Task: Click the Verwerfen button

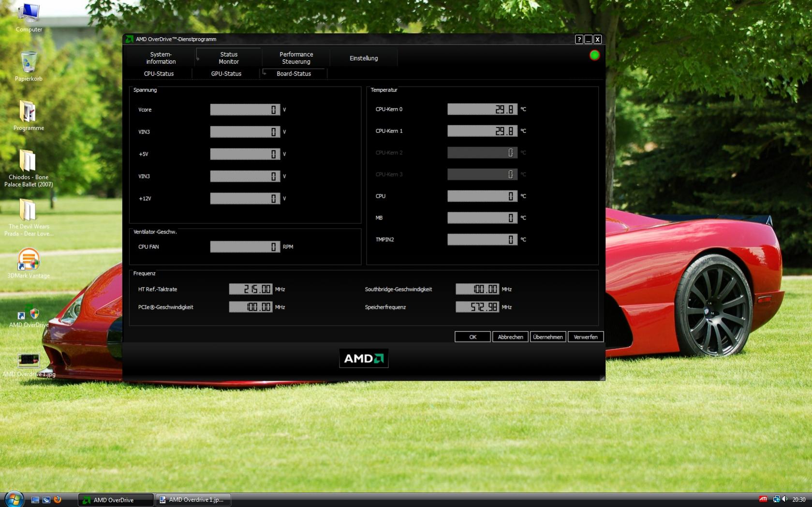Action: pos(586,337)
